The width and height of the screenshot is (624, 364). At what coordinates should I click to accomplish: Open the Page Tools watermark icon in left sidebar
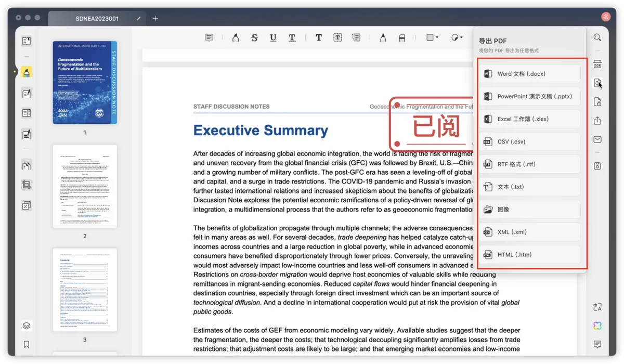[x=27, y=206]
